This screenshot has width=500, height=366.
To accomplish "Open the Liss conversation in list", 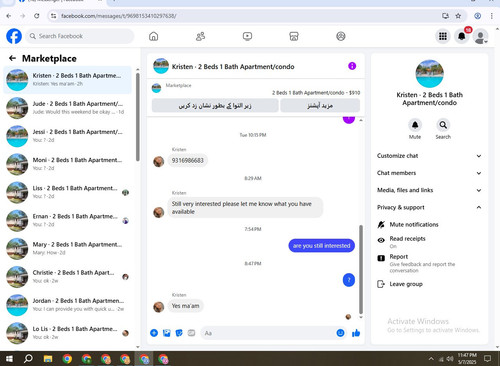I will point(67,192).
